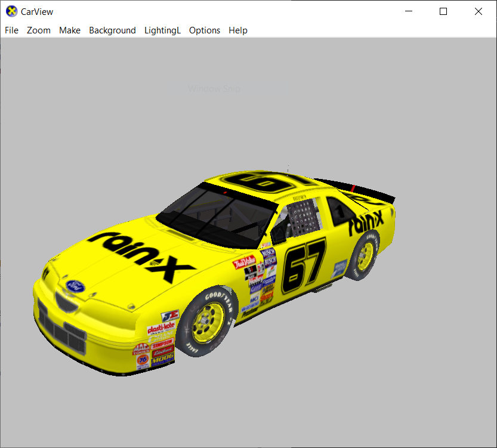Open the Zoom menu
The height and width of the screenshot is (448, 497).
coord(39,30)
